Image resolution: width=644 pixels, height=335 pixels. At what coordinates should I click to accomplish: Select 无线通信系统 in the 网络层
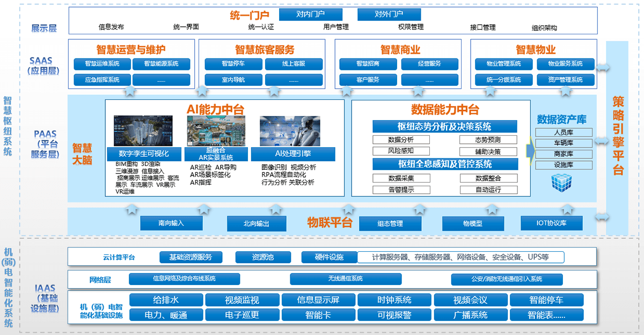[345, 279]
